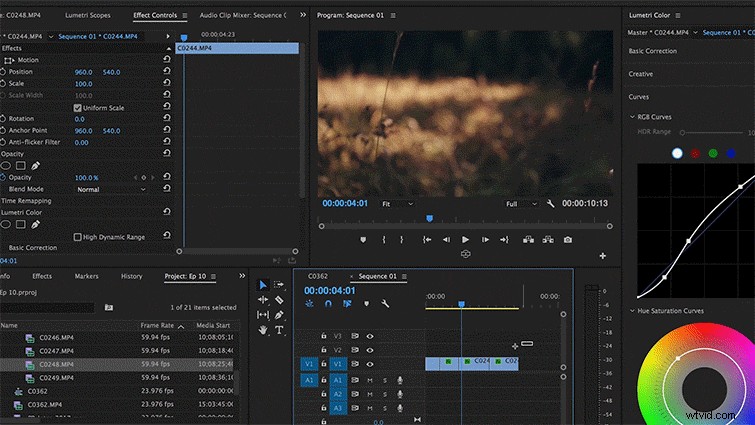Select the Hand tool
755x425 pixels.
(263, 330)
